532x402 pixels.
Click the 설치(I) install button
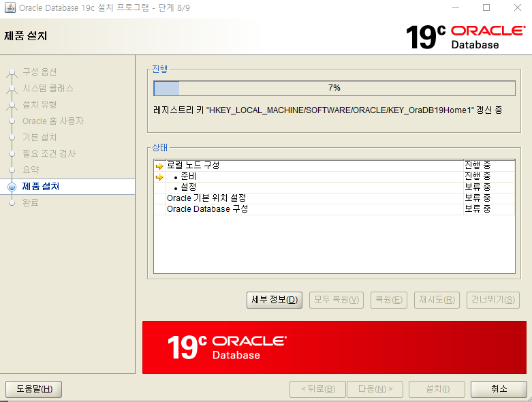click(x=437, y=389)
